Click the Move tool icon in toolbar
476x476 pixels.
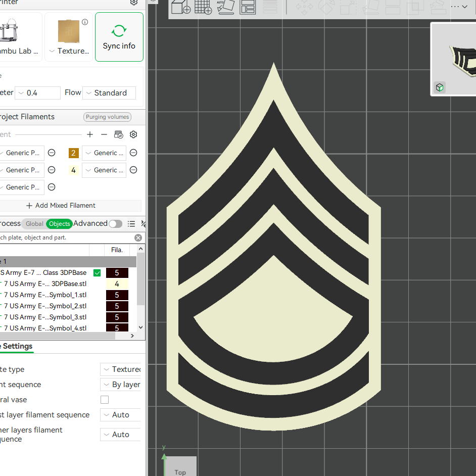click(305, 7)
